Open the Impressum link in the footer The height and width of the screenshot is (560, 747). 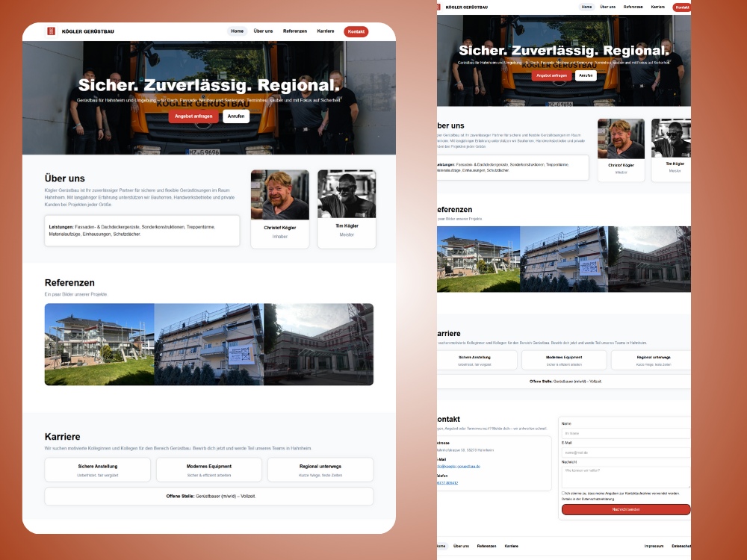point(654,546)
